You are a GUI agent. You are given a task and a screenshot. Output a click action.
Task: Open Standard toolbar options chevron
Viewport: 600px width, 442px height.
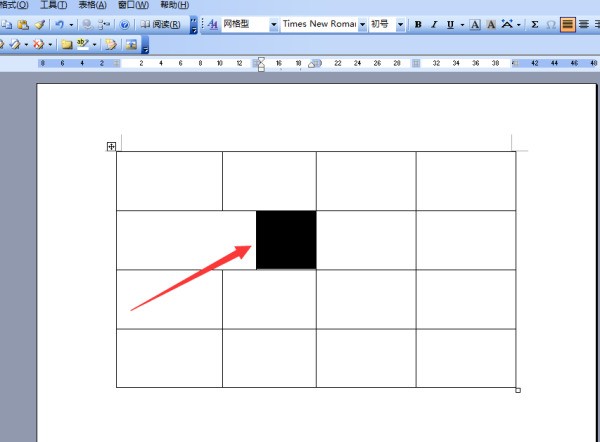pyautogui.click(x=194, y=25)
